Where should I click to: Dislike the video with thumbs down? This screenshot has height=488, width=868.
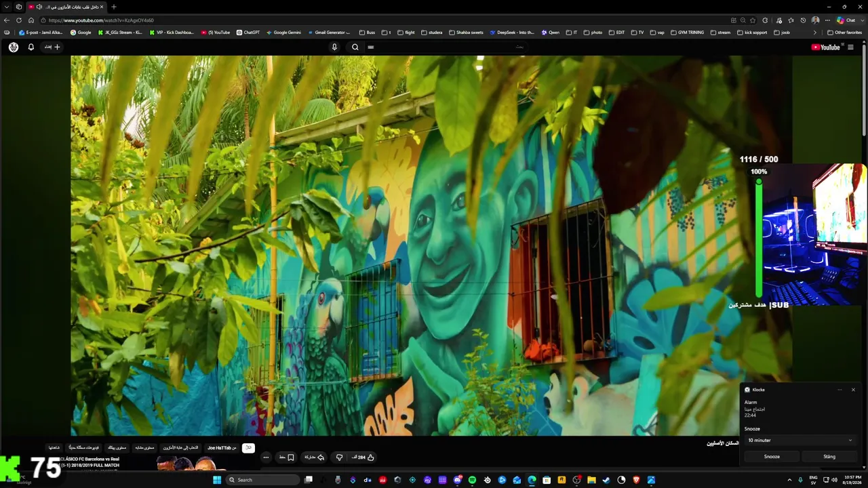[x=340, y=457]
